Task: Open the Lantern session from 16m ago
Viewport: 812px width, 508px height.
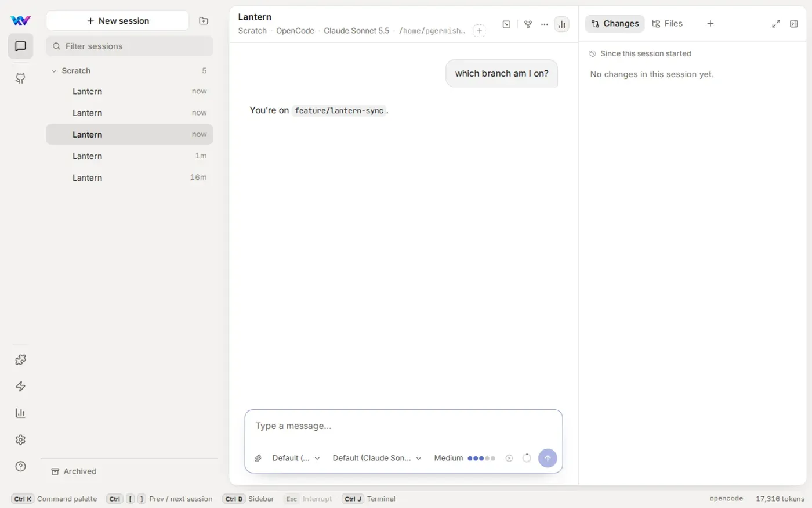Action: pyautogui.click(x=130, y=178)
